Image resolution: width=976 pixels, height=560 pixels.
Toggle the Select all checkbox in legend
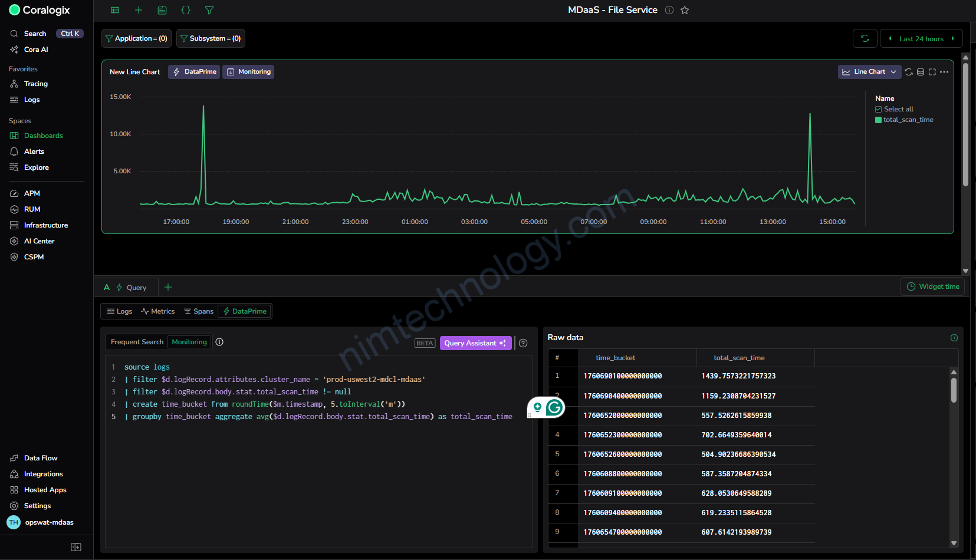[x=879, y=109]
